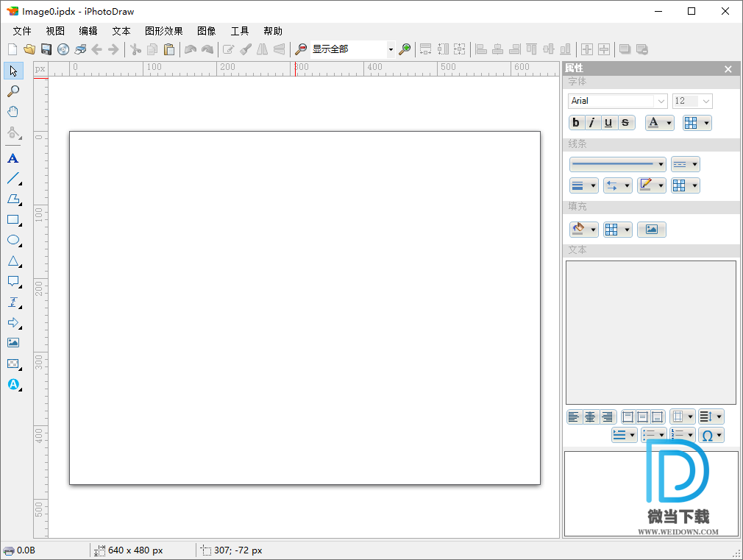The image size is (743, 560).
Task: Open the special symbol Omega dropdown
Action: (711, 435)
